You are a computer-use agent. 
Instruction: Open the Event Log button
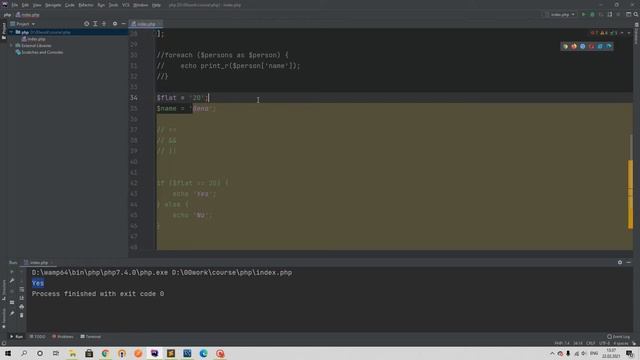pos(618,337)
